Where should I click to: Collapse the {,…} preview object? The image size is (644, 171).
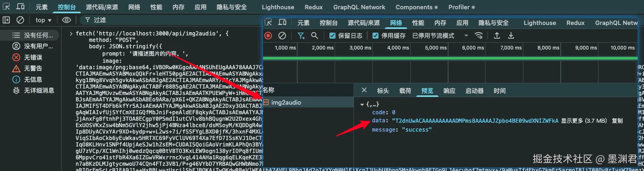[x=362, y=105]
